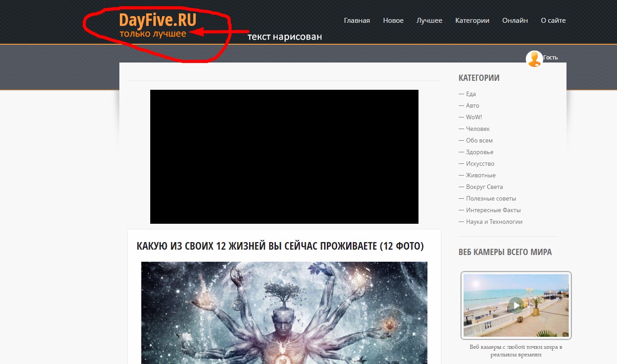Screen dimensions: 617x364
Task: Click the webcam caption about реальном времени
Action: 516,351
